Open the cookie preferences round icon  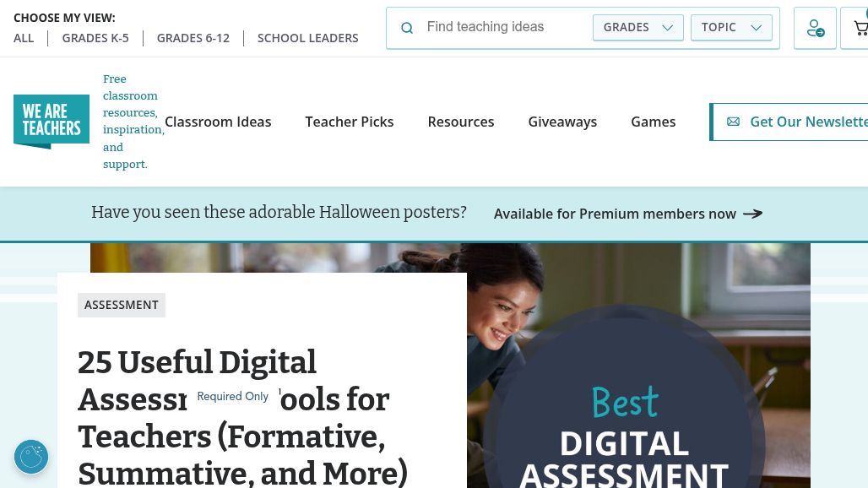pos(31,457)
